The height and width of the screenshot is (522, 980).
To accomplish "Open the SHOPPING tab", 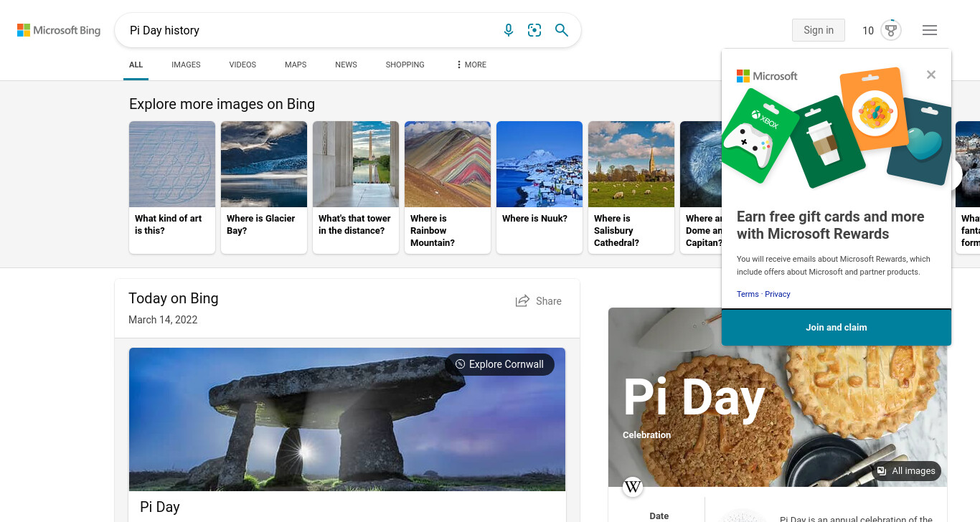I will coord(405,65).
